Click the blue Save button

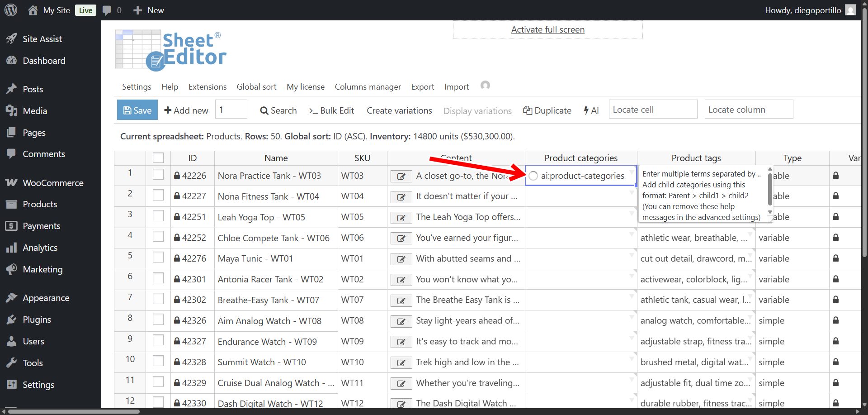pos(137,110)
